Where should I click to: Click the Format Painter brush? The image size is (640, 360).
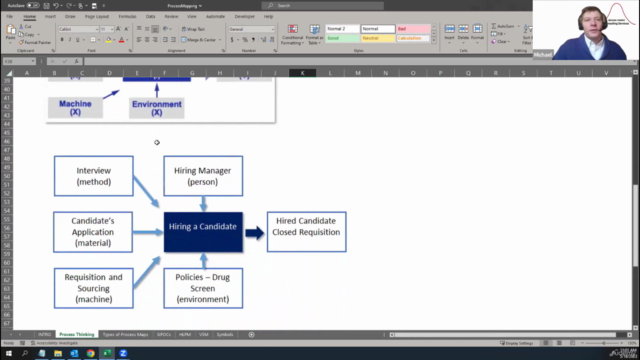point(21,42)
